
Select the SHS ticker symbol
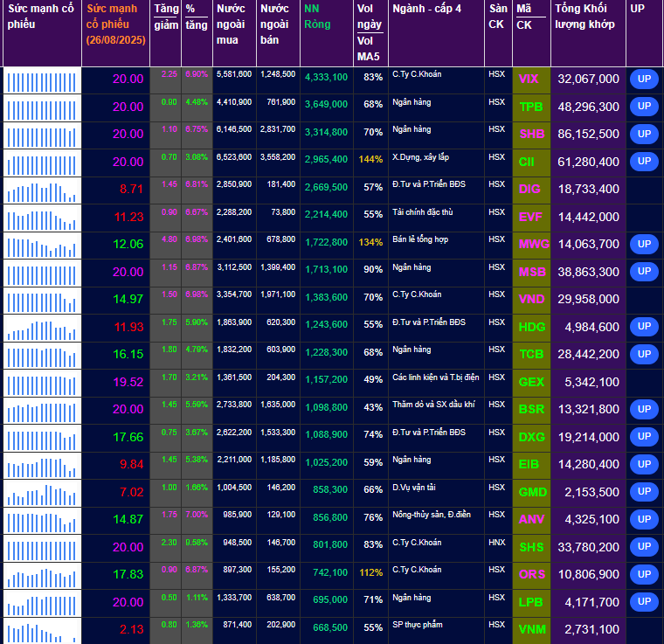(531, 547)
